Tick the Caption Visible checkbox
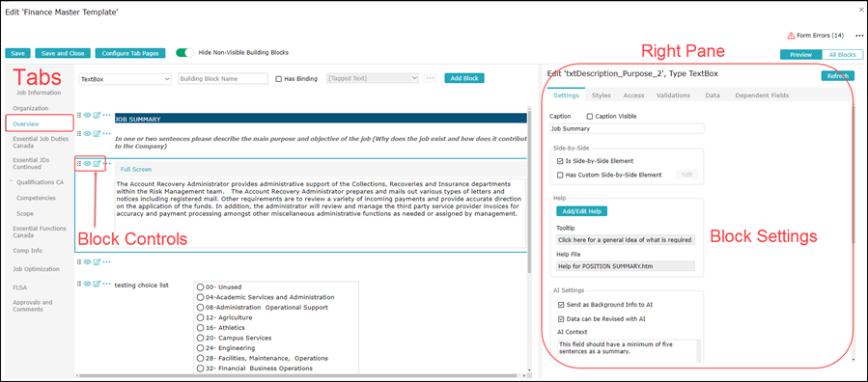Image resolution: width=868 pixels, height=382 pixels. coord(590,117)
